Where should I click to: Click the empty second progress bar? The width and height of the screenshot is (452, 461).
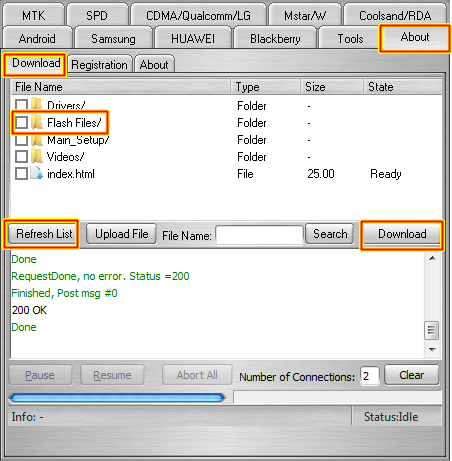click(x=338, y=397)
